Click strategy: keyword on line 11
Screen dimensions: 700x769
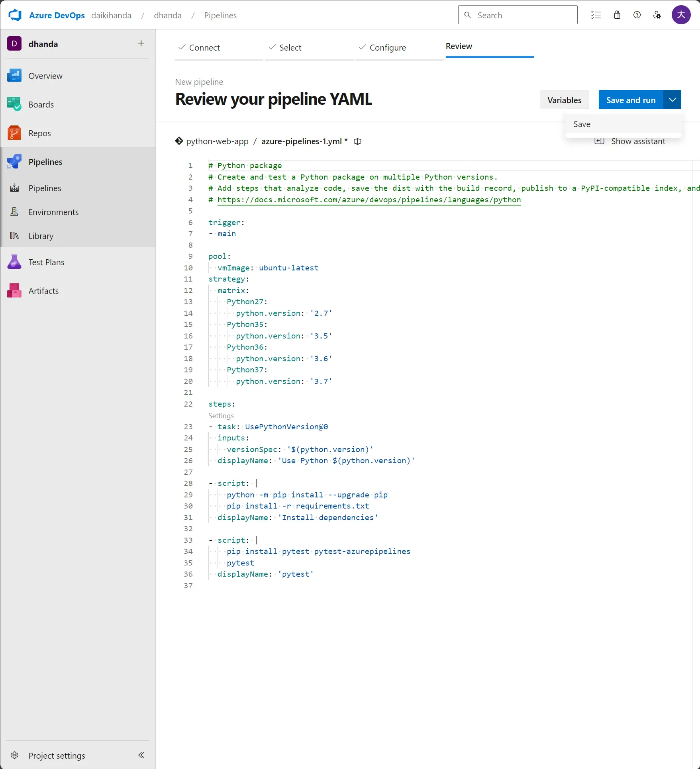coord(229,279)
